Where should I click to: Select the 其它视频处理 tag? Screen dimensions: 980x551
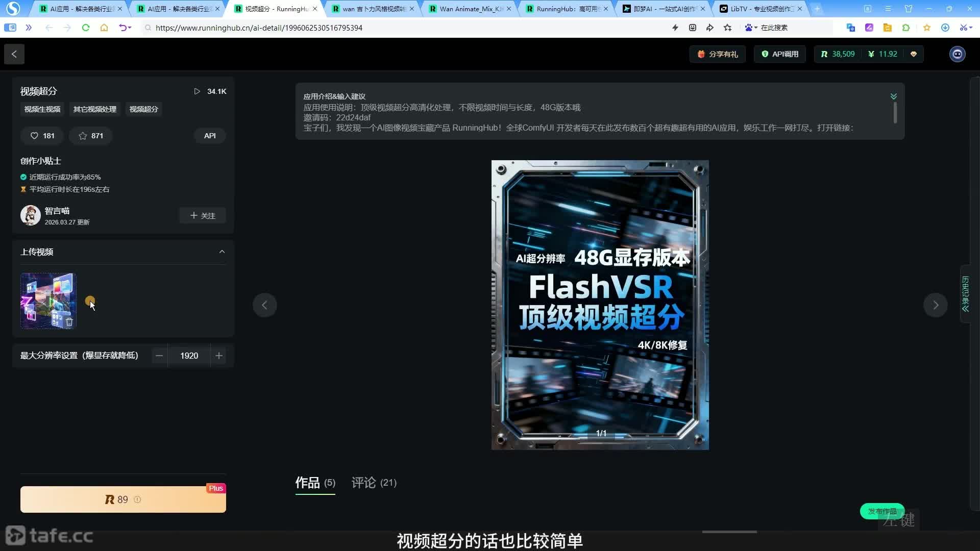pos(95,109)
